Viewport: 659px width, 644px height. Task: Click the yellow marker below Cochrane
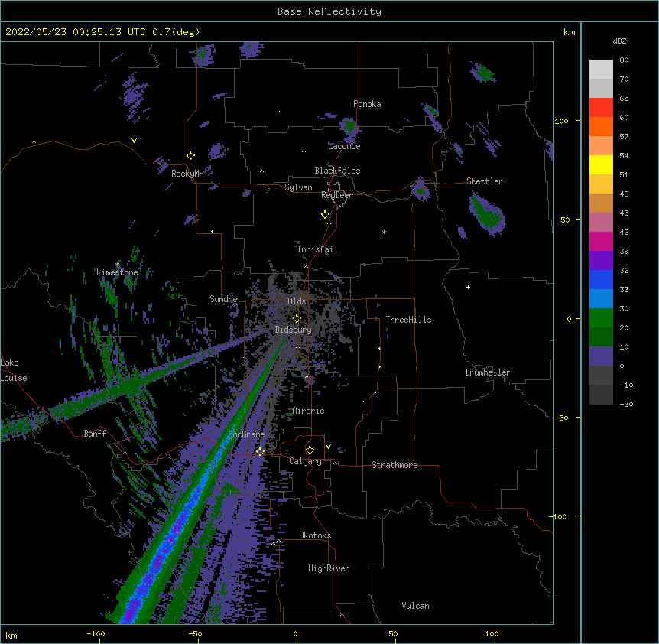coord(260,452)
